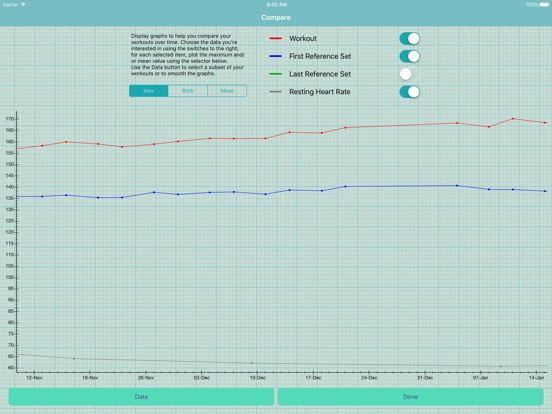Tap the battery icon in status bar
The width and height of the screenshot is (552, 414).
click(x=545, y=5)
